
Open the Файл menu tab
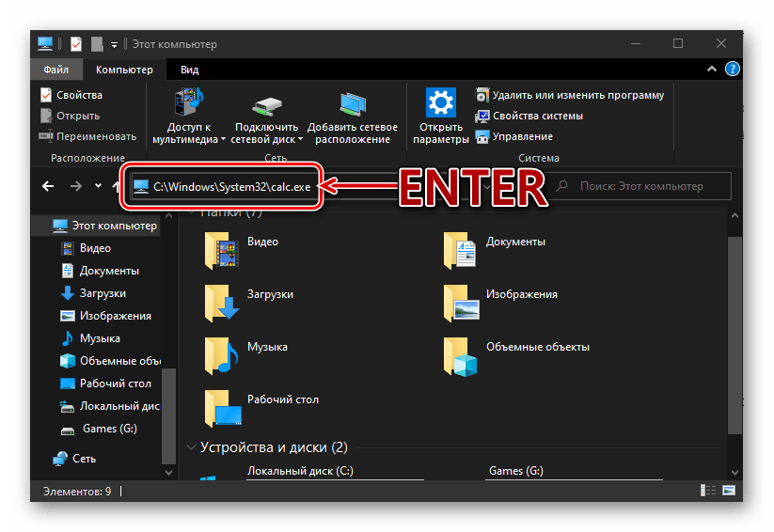[x=56, y=70]
